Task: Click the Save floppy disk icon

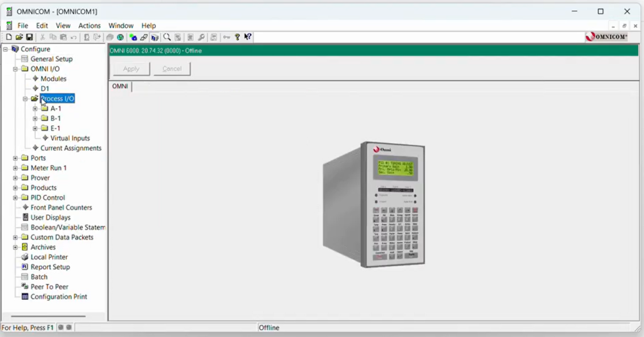Action: [29, 37]
